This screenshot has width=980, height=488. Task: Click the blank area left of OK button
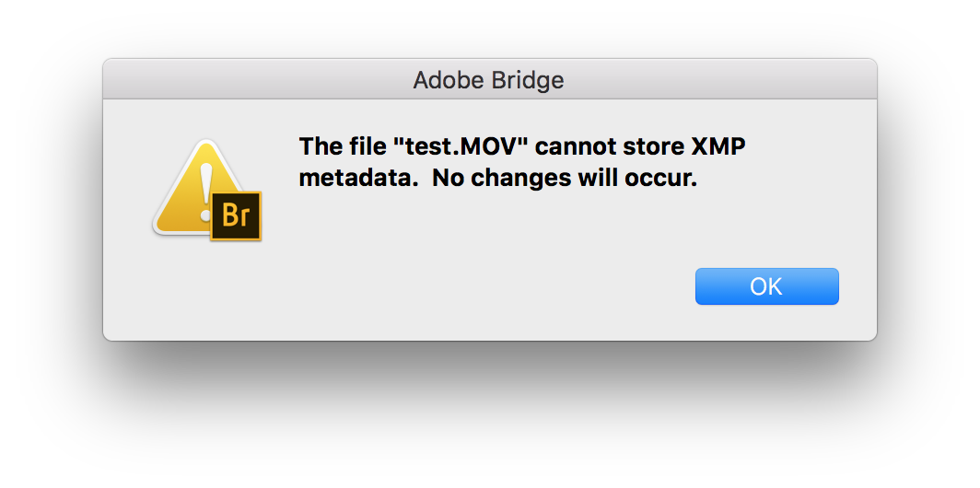507,286
